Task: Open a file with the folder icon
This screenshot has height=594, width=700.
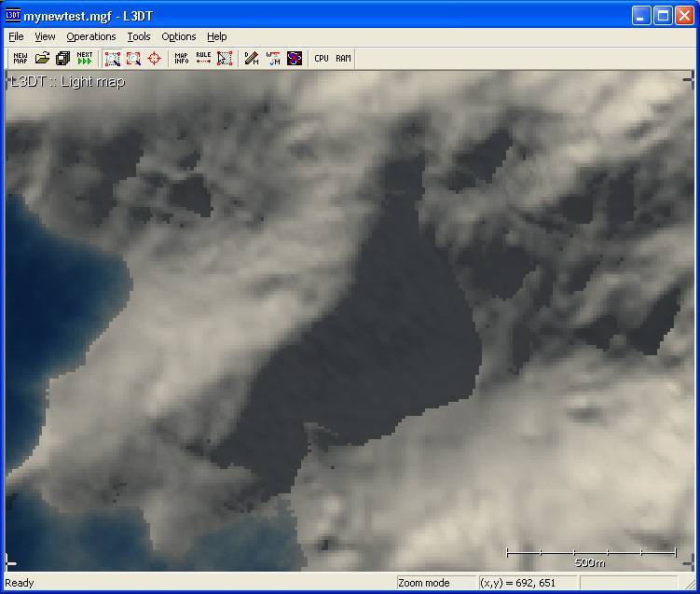Action: [x=42, y=58]
